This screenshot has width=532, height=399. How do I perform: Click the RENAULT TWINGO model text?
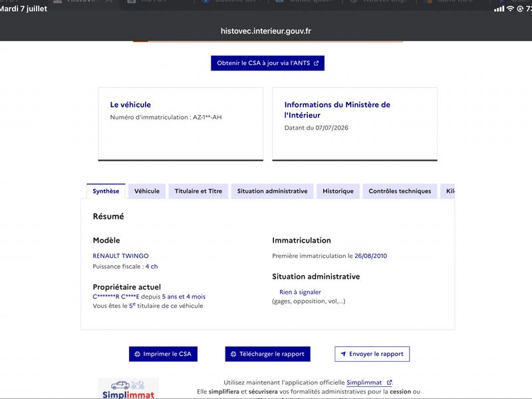[120, 256]
